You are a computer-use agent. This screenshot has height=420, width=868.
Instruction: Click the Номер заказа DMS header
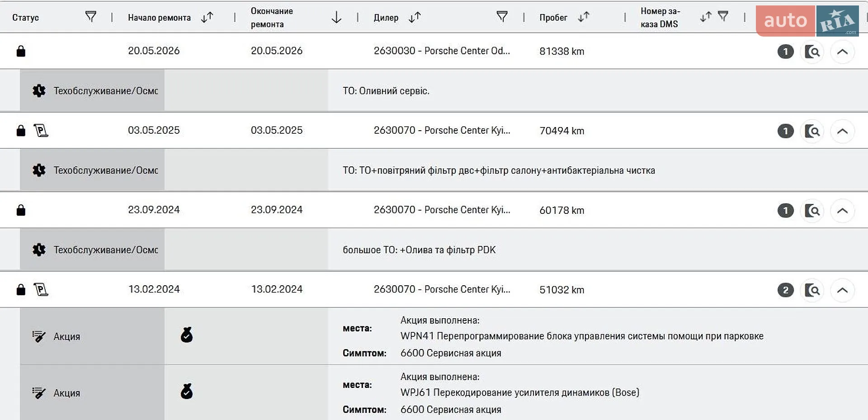pos(660,18)
